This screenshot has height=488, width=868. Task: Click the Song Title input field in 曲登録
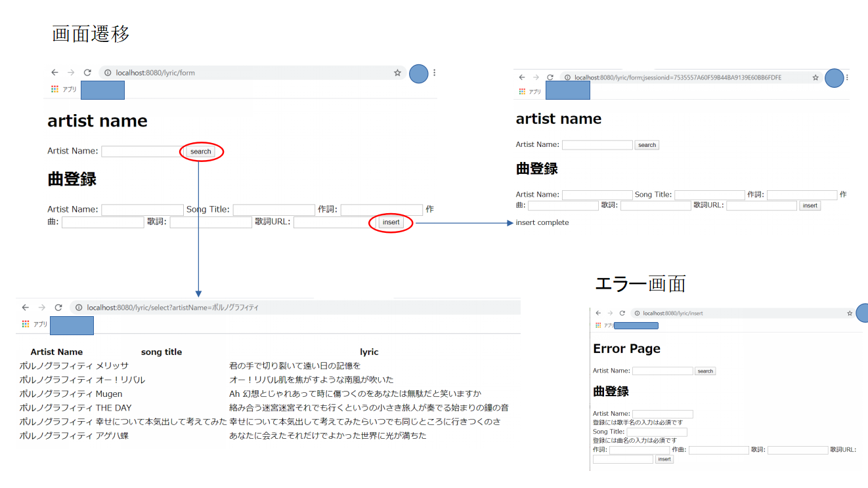274,209
